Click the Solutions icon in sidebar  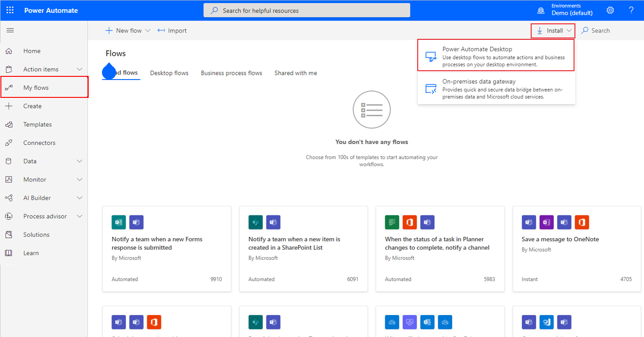(9, 235)
